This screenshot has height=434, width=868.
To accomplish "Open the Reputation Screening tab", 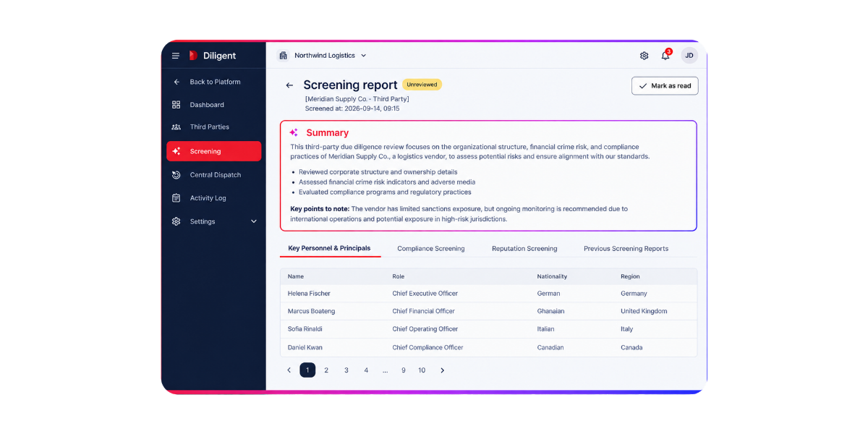I will tap(524, 249).
